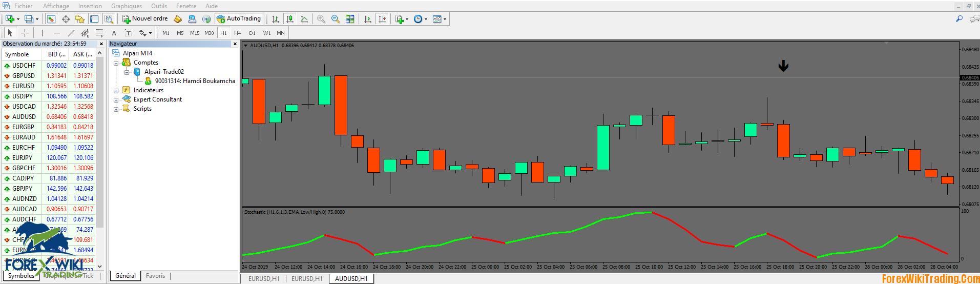Screen dimensions: 980x284
Task: Open a new chart with the toolbar icon
Action: [x=9, y=19]
